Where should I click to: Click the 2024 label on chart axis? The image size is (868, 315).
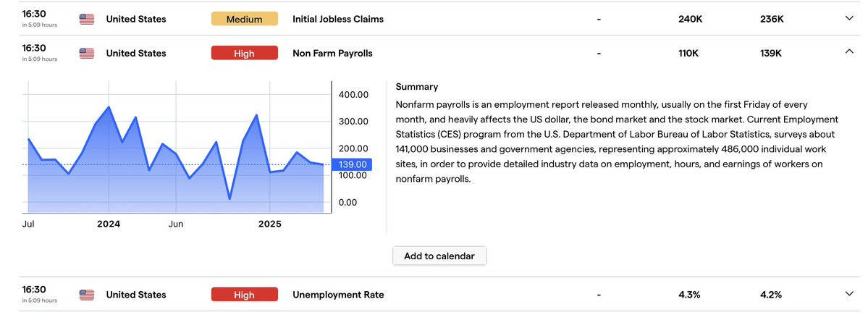109,224
